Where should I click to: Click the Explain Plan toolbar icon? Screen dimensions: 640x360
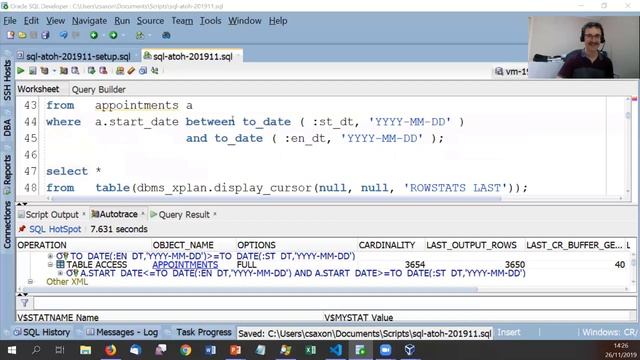pyautogui.click(x=44, y=71)
